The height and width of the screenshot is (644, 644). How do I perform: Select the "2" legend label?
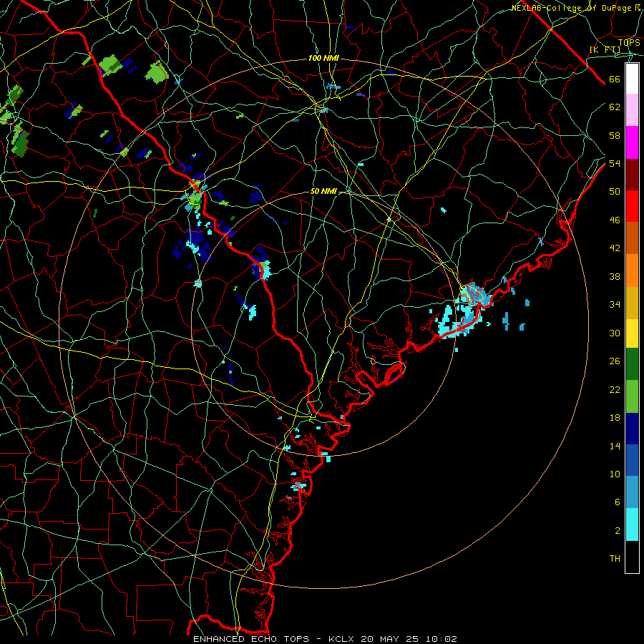point(617,531)
